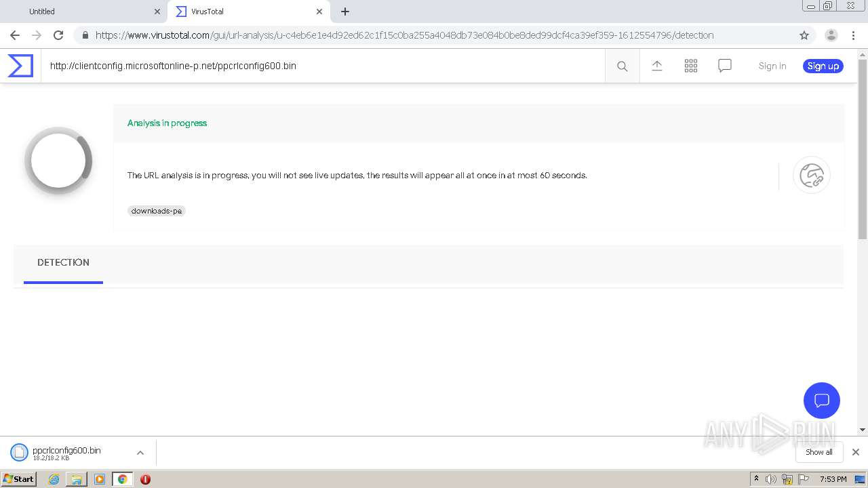The image size is (868, 488).
Task: Click Analysis in progress text
Action: pyautogui.click(x=167, y=123)
